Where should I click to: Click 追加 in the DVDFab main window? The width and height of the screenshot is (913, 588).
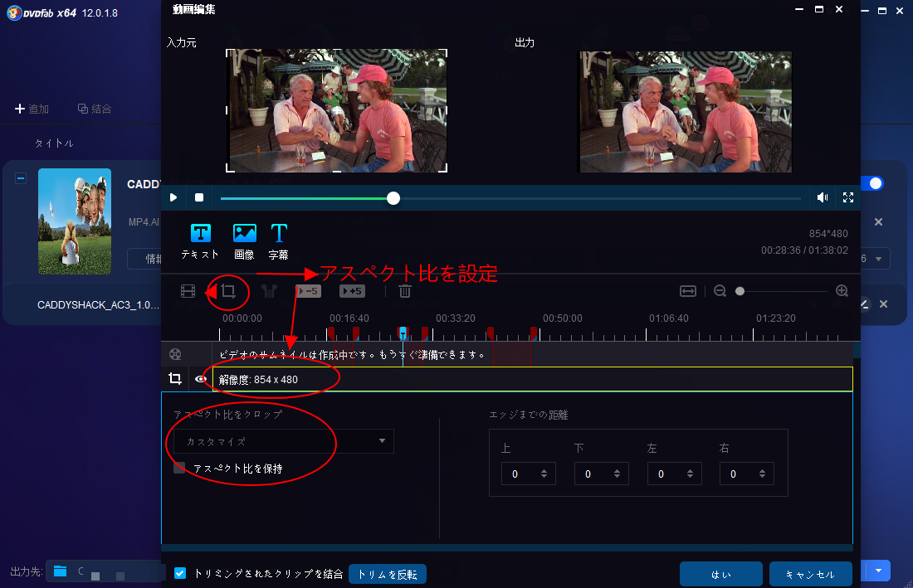[x=32, y=109]
